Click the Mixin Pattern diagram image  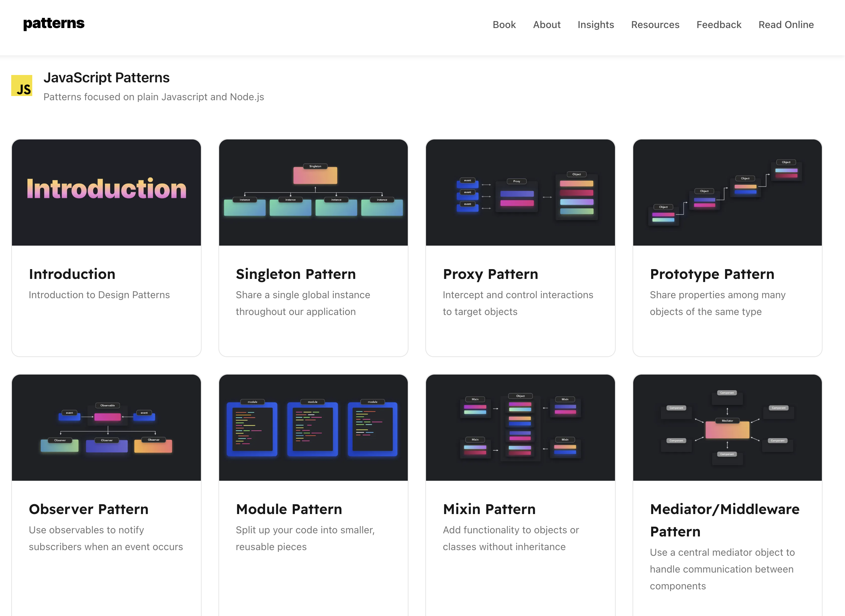click(520, 427)
